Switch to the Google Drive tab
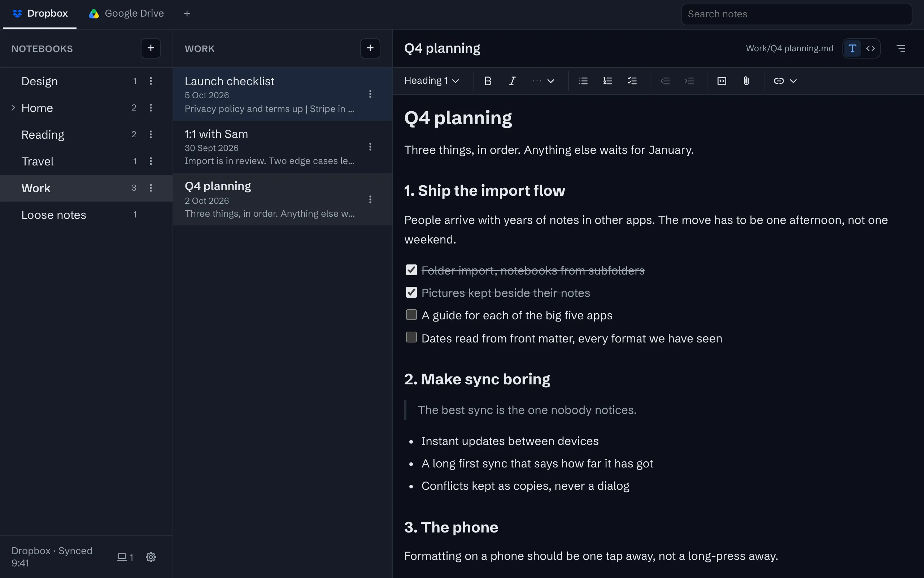 coord(126,14)
